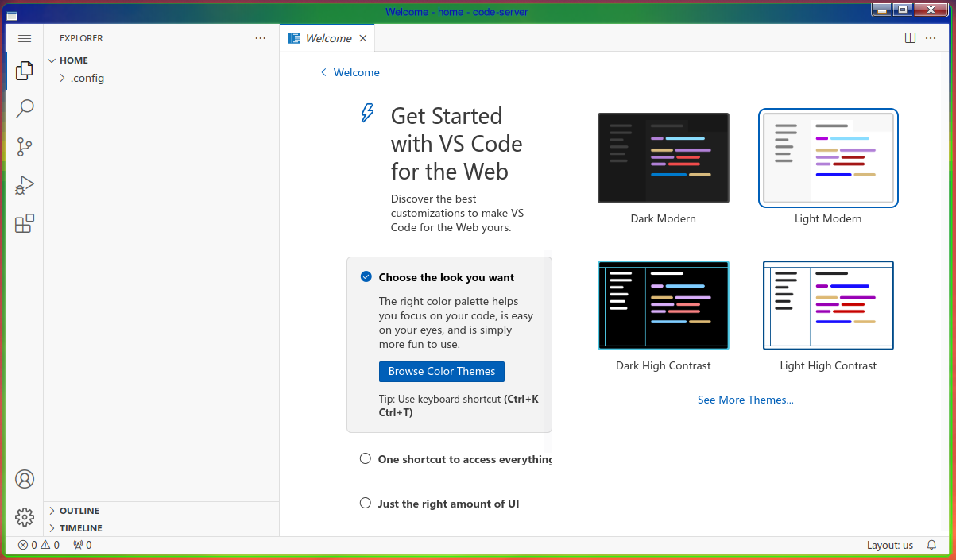This screenshot has height=560, width=956.
Task: Open the Run and Debug view
Action: [x=25, y=185]
